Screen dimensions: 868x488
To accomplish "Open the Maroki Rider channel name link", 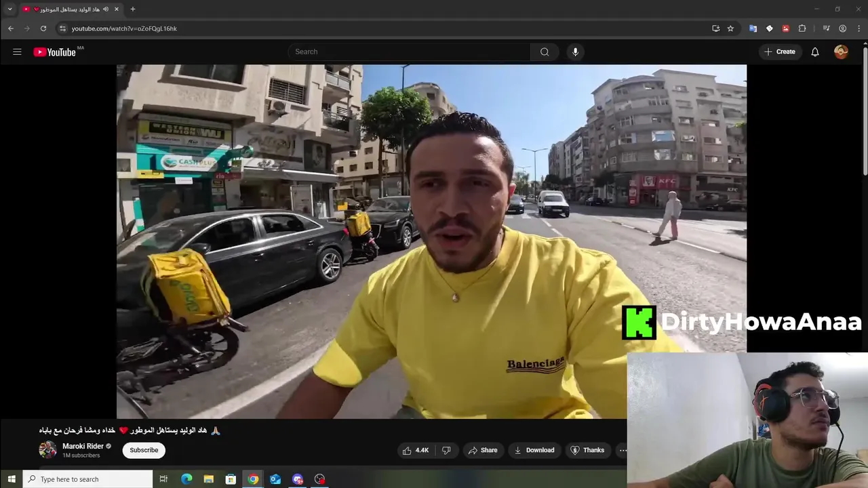I will tap(83, 446).
